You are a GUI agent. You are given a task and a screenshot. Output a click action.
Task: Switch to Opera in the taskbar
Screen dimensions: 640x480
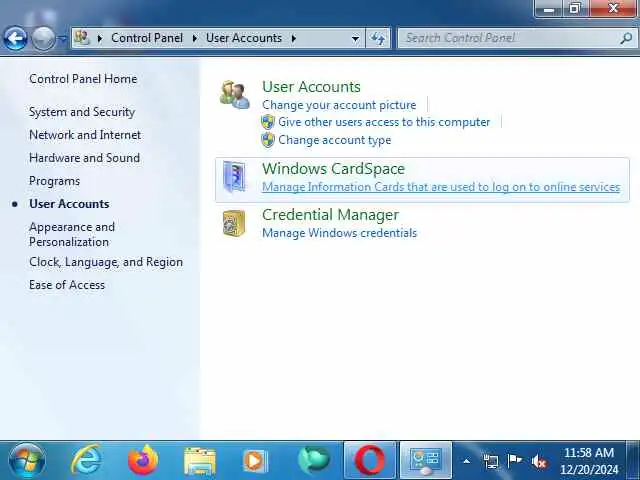point(370,460)
